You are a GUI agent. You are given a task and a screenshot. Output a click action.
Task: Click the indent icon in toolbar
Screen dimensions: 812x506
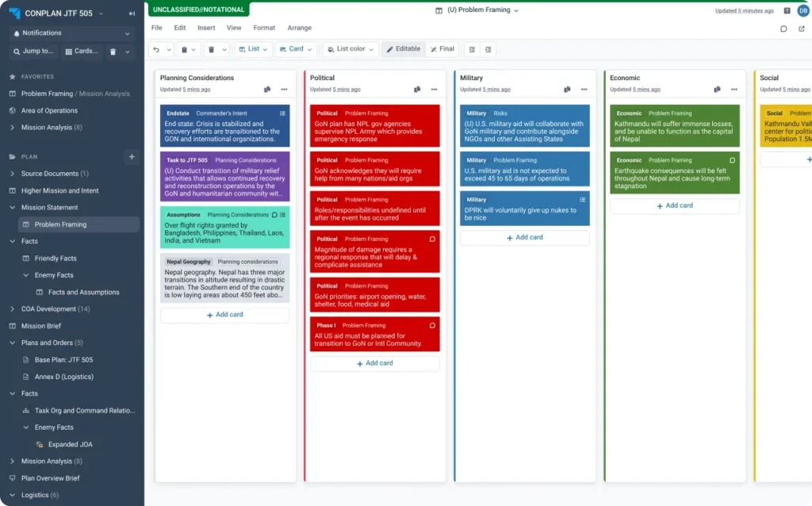point(488,49)
